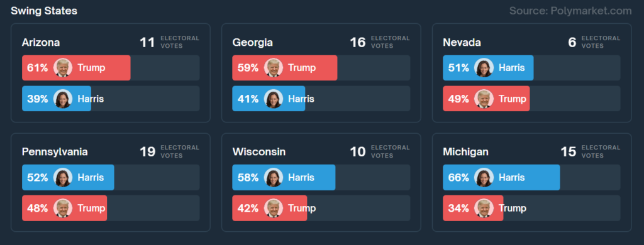This screenshot has width=644, height=245.
Task: Open the Pennsylvania state title
Action: point(55,152)
